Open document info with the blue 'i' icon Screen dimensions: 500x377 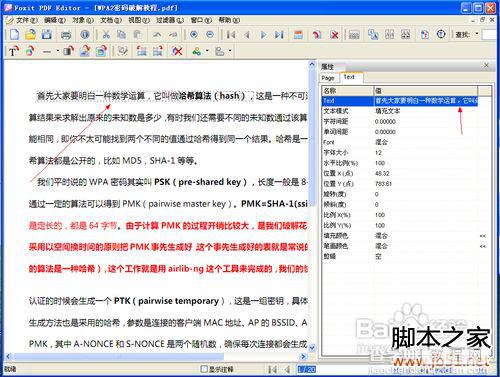point(85,34)
